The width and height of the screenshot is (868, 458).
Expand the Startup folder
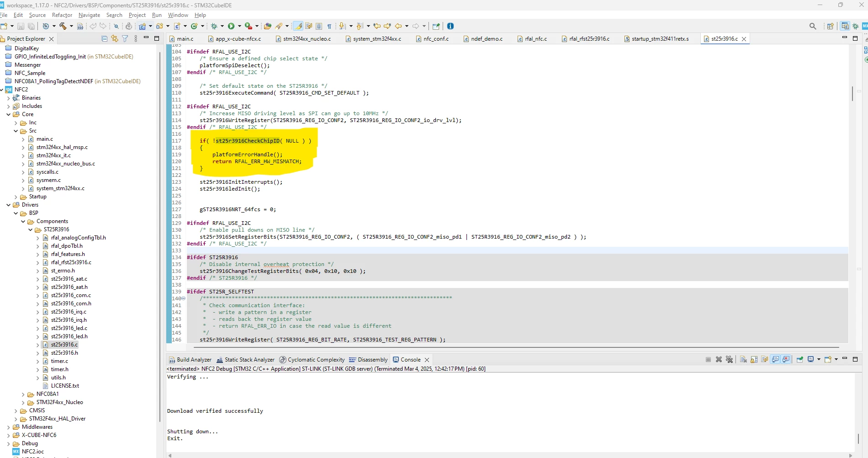coord(16,197)
